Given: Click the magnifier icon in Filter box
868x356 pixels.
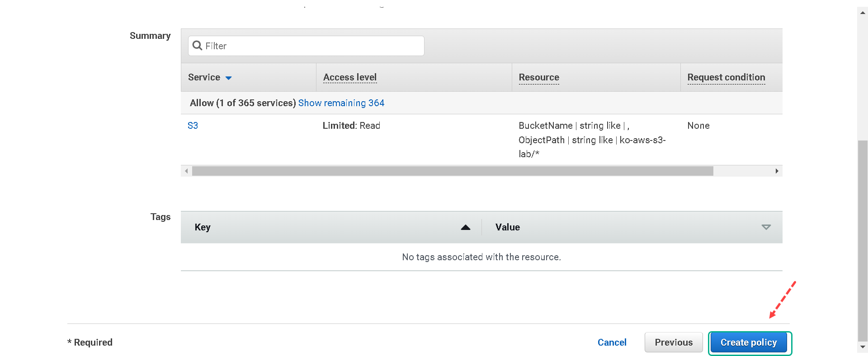Looking at the screenshot, I should 197,46.
